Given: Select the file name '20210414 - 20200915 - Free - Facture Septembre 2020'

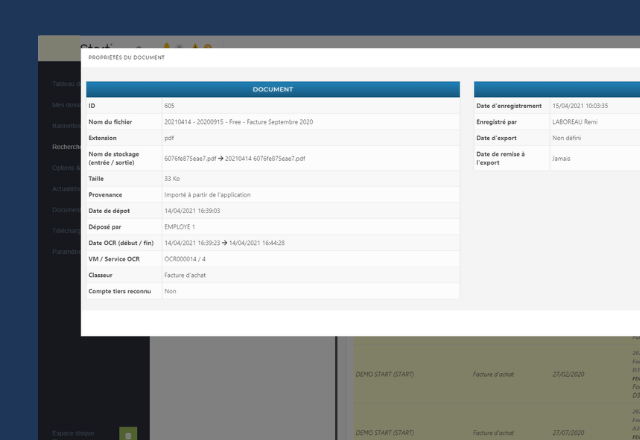Looking at the screenshot, I should point(239,122).
